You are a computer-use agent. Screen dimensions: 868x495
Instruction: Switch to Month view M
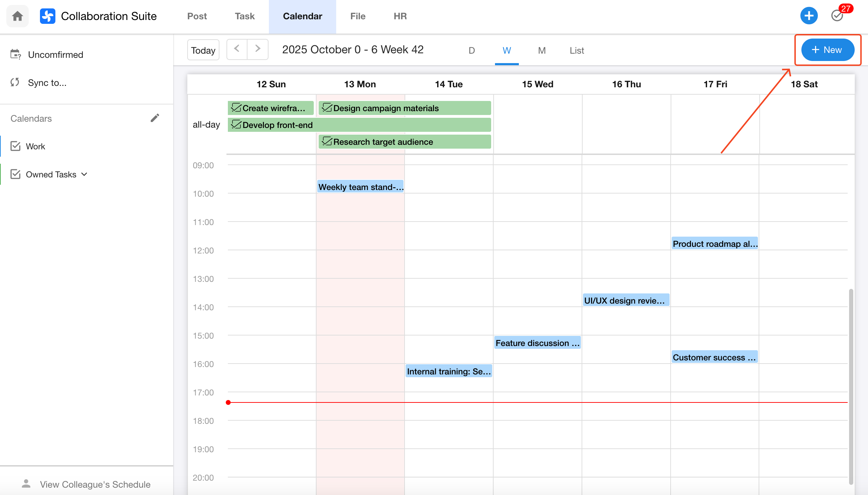[x=542, y=50]
